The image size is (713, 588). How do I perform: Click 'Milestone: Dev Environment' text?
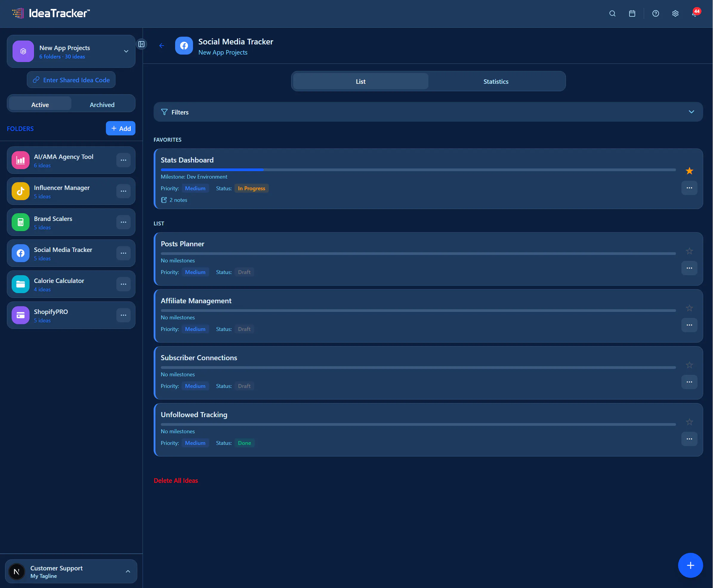[194, 177]
